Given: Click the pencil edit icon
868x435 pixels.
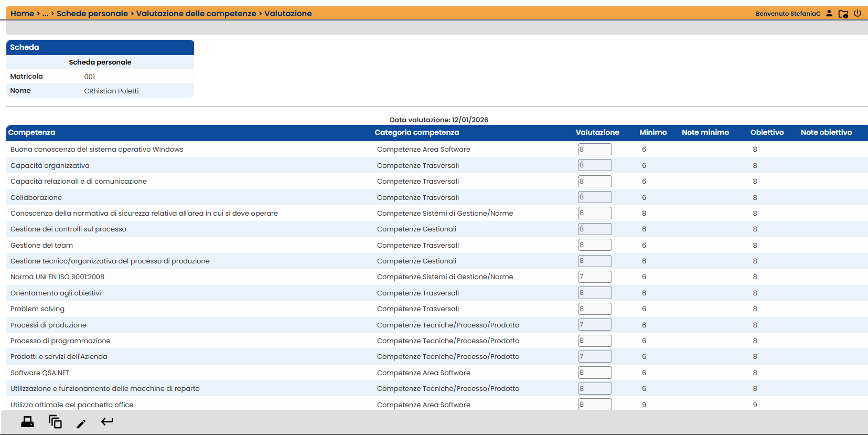Looking at the screenshot, I should pyautogui.click(x=81, y=423).
